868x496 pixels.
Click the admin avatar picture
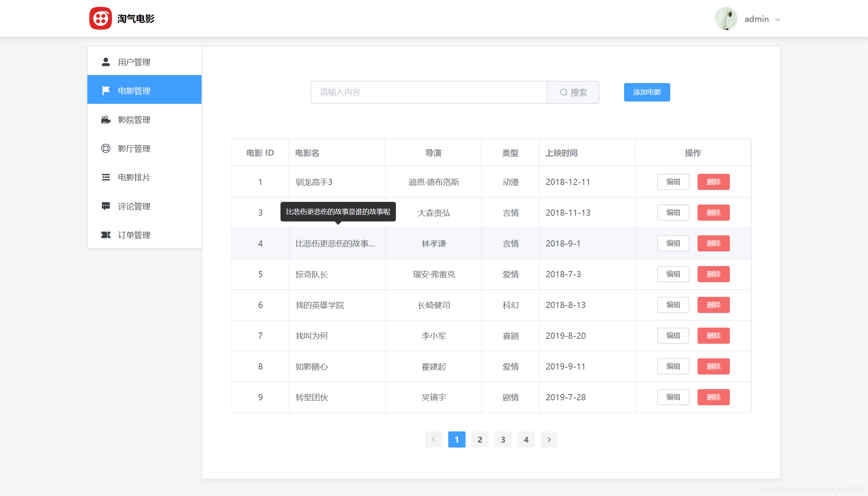pyautogui.click(x=726, y=18)
